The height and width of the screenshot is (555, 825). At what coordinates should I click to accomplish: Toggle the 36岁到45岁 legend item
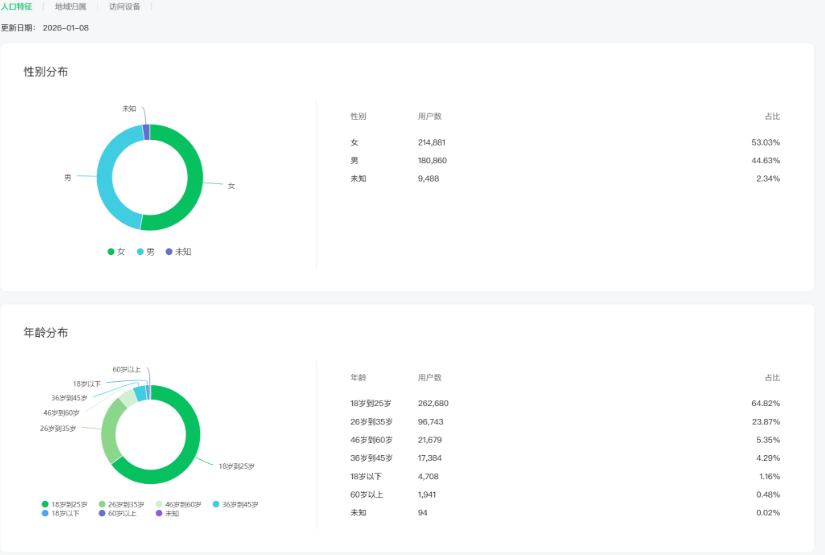click(x=235, y=504)
